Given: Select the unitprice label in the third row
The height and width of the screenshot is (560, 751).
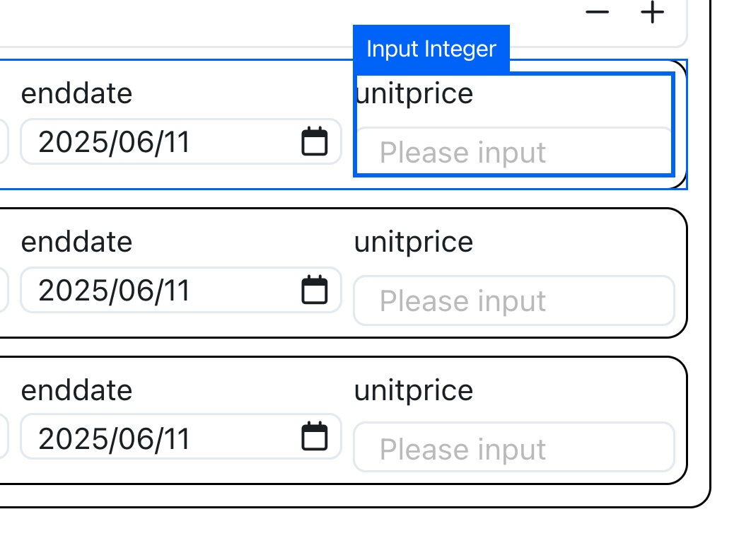Looking at the screenshot, I should pyautogui.click(x=414, y=391).
